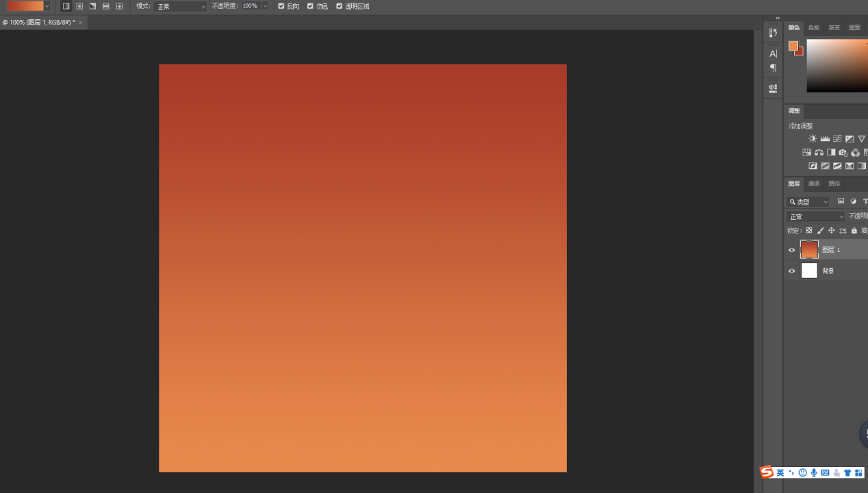Close the document tab
Screen dimensions: 868x493
point(80,23)
